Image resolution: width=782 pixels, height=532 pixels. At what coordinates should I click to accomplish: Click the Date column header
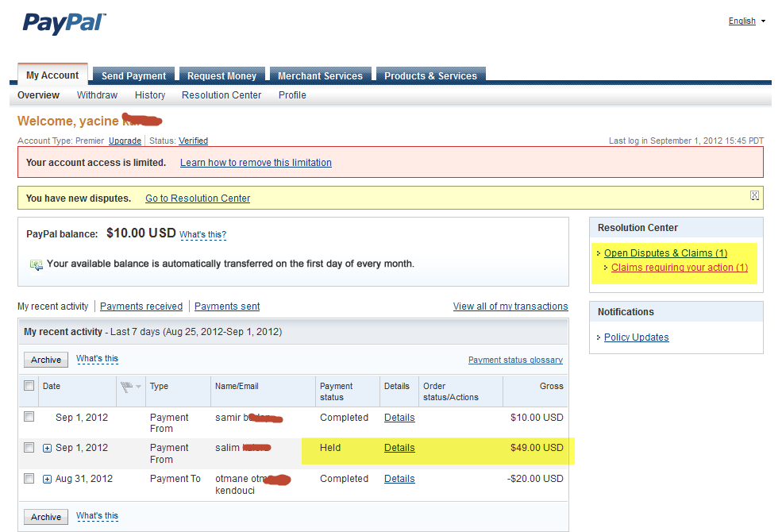pyautogui.click(x=52, y=386)
